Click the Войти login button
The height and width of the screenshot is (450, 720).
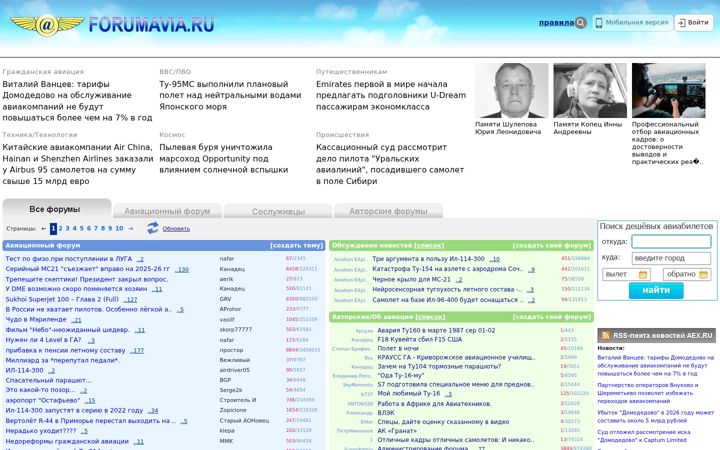pos(693,22)
